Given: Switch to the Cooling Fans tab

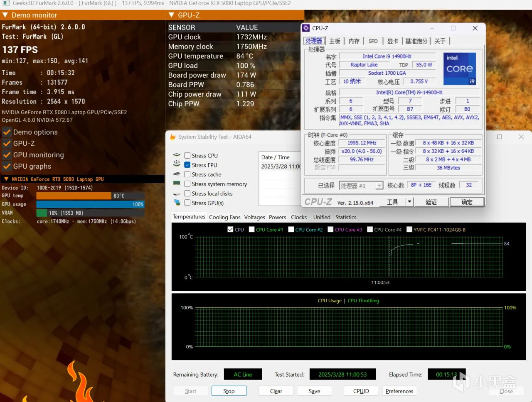Looking at the screenshot, I should (224, 217).
